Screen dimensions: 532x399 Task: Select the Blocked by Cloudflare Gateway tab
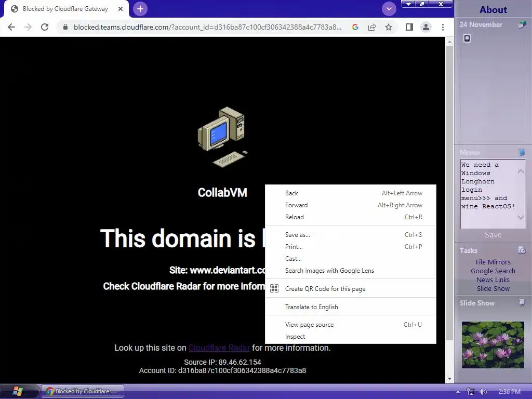pyautogui.click(x=66, y=9)
